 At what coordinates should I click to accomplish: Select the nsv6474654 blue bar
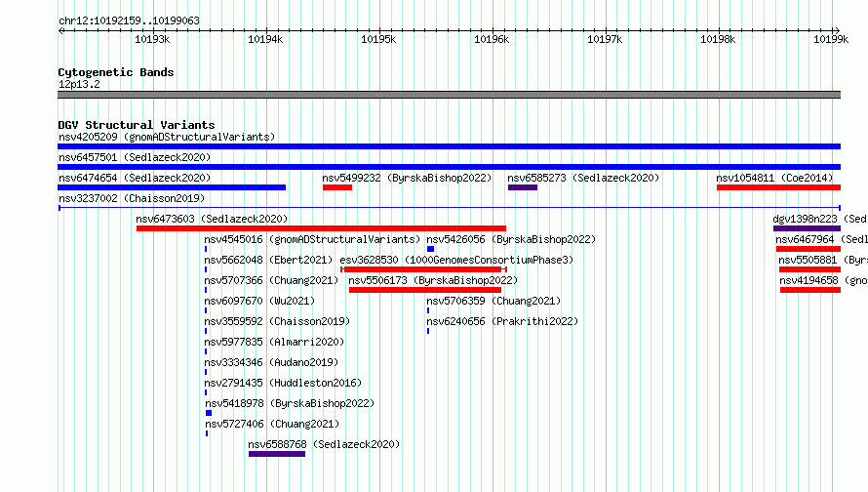[172, 187]
